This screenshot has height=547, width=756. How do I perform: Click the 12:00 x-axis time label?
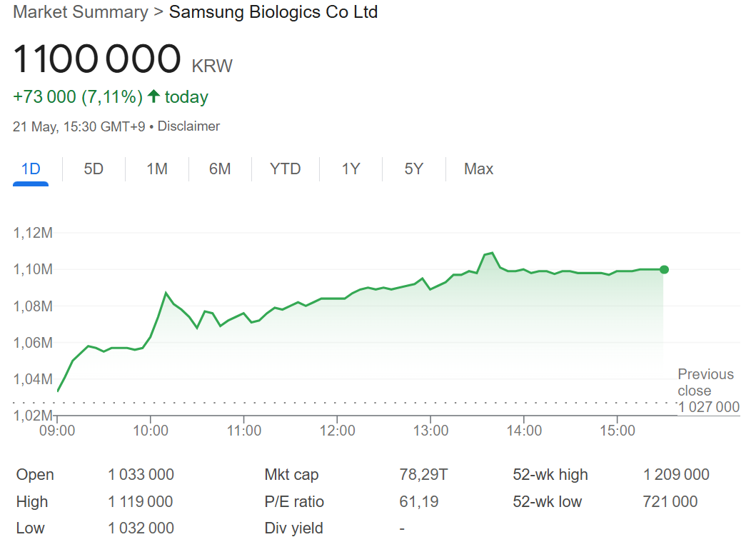(x=338, y=431)
